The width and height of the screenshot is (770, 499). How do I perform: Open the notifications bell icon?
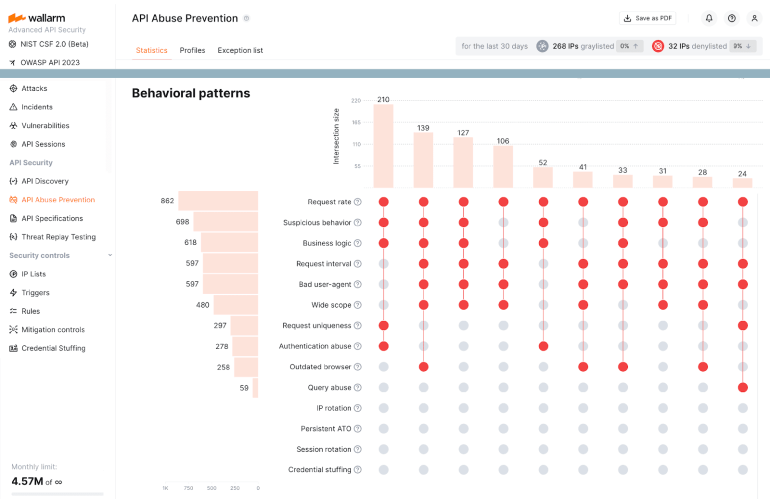point(709,18)
